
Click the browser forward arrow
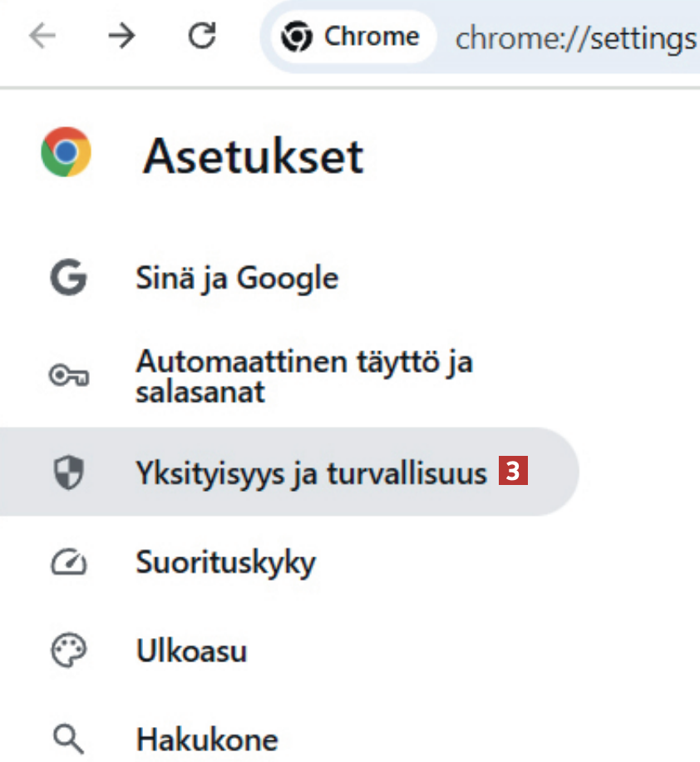click(x=121, y=37)
